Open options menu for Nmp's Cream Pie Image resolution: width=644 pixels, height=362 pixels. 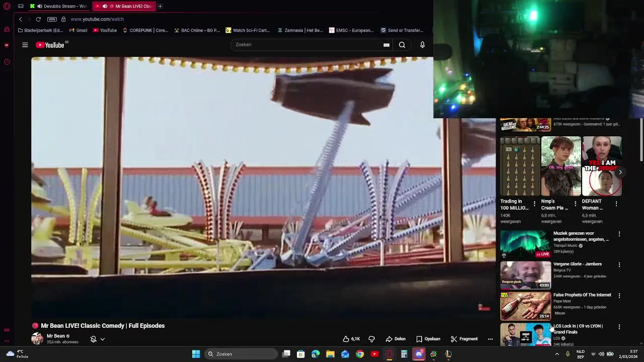(575, 204)
